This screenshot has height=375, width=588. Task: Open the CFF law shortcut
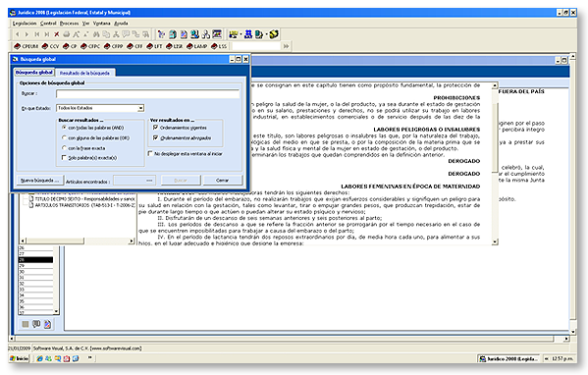point(135,46)
